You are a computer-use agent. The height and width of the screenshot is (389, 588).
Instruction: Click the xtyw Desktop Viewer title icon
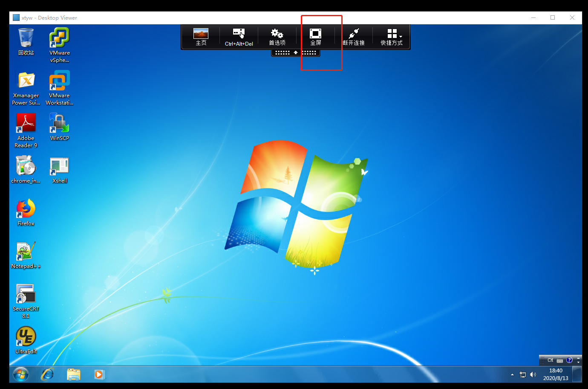tap(16, 17)
